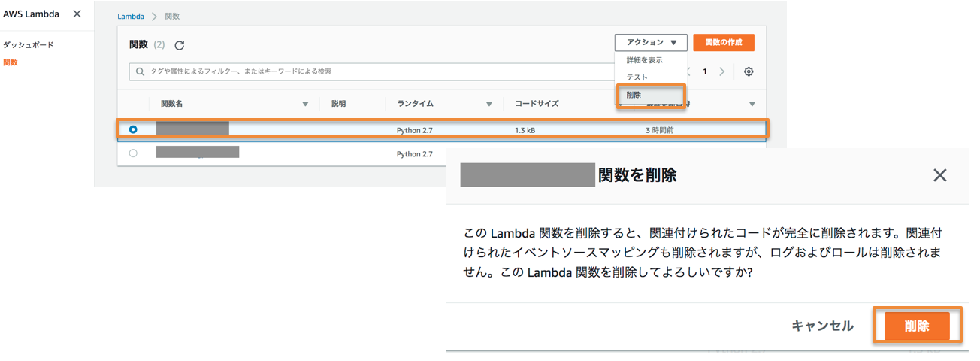This screenshot has width=980, height=361.
Task: Refresh the functions list
Action: coord(180,45)
